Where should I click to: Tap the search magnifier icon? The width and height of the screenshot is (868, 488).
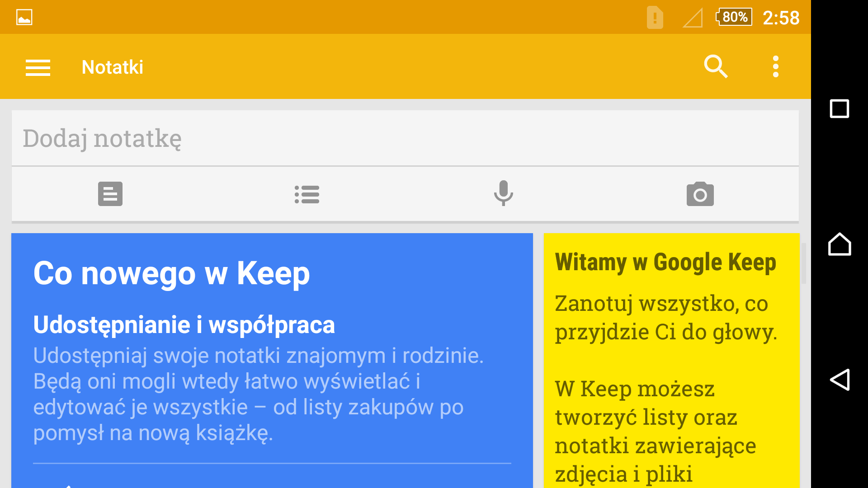716,67
